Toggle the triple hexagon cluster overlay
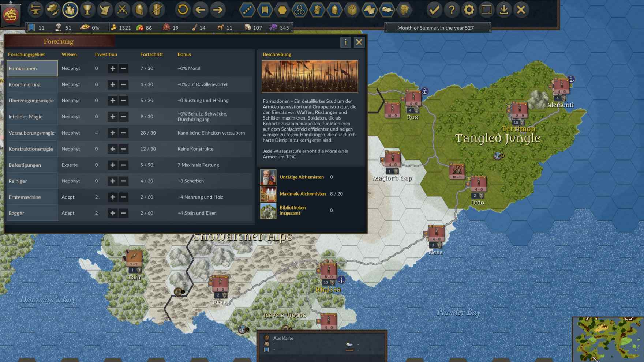The width and height of the screenshot is (644, 362). (x=299, y=10)
